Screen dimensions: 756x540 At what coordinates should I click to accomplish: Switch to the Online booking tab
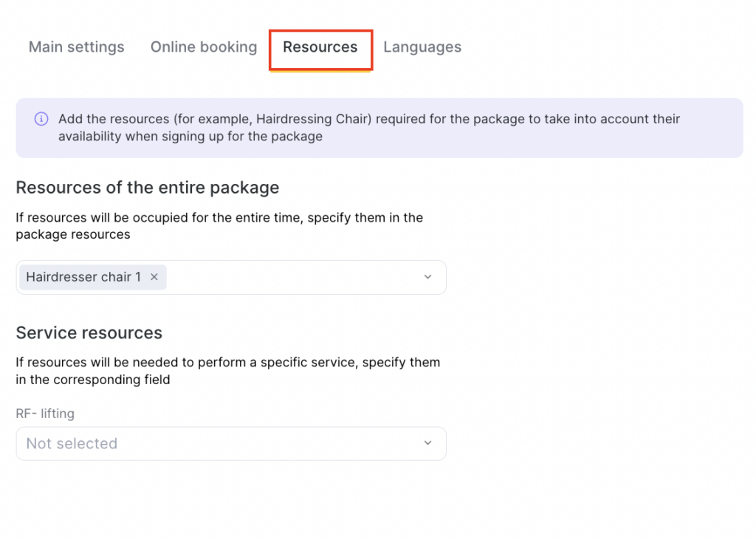pyautogui.click(x=204, y=47)
